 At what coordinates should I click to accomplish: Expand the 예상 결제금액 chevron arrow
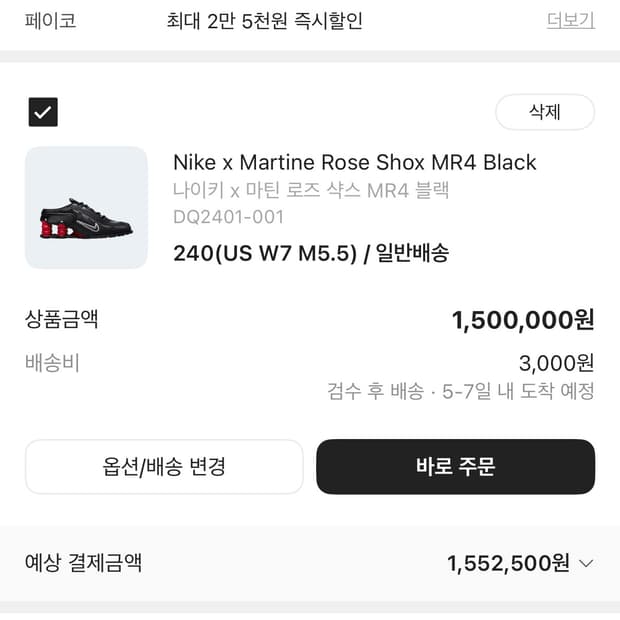click(x=586, y=563)
